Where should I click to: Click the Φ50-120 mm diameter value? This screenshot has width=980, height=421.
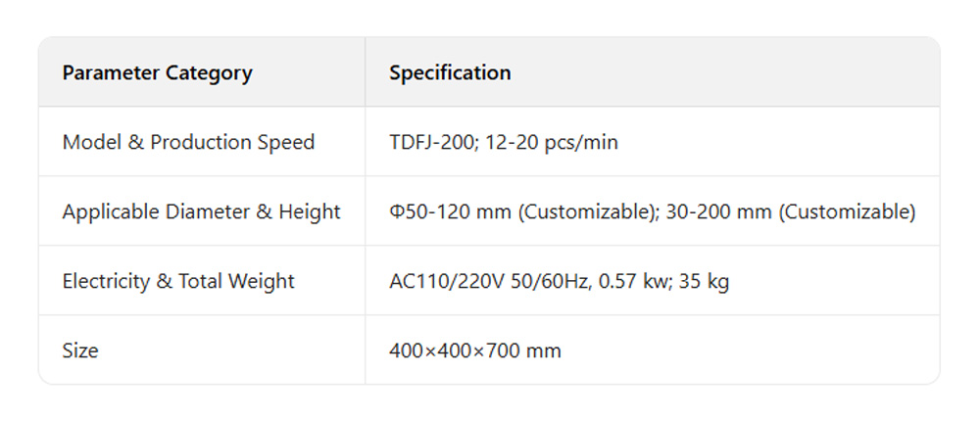click(441, 211)
